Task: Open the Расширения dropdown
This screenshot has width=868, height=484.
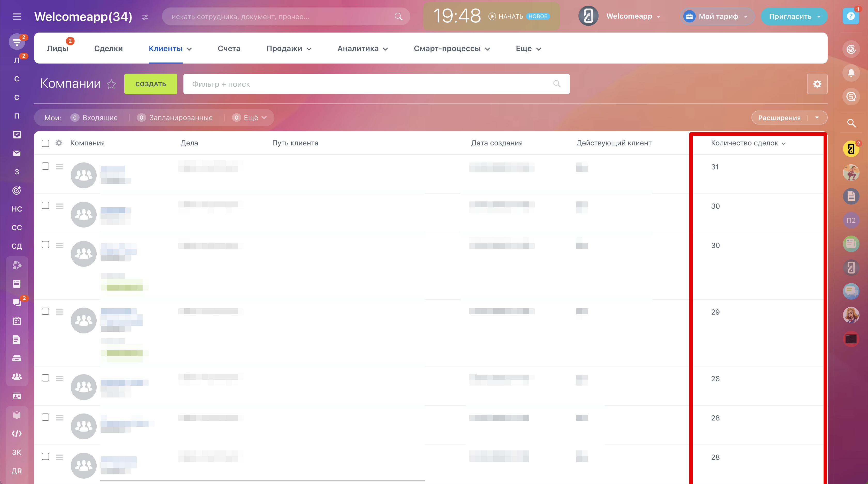Action: pyautogui.click(x=817, y=118)
